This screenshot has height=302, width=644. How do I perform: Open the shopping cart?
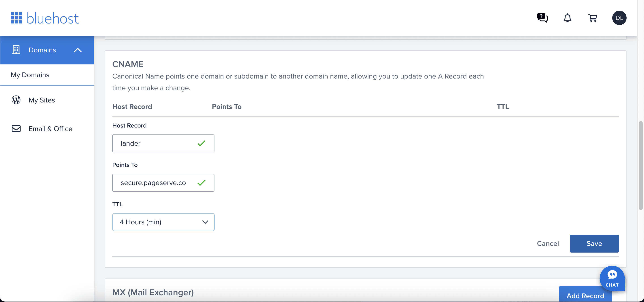pos(593,18)
